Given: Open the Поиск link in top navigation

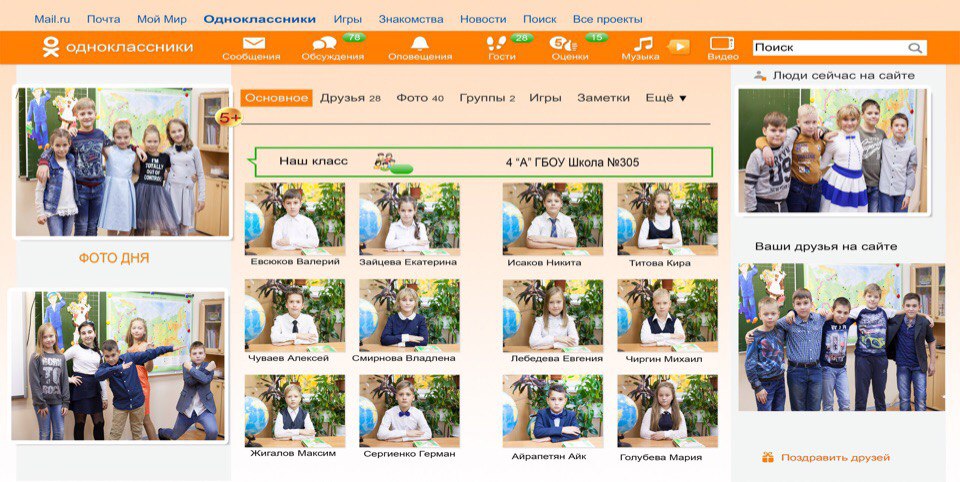Looking at the screenshot, I should coord(540,19).
